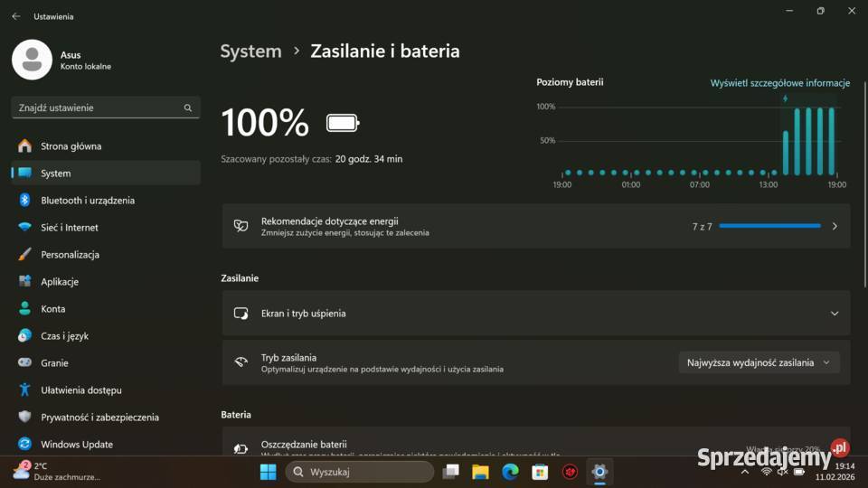This screenshot has height=488, width=868.
Task: Click the muted volume tray icon
Action: 782,472
